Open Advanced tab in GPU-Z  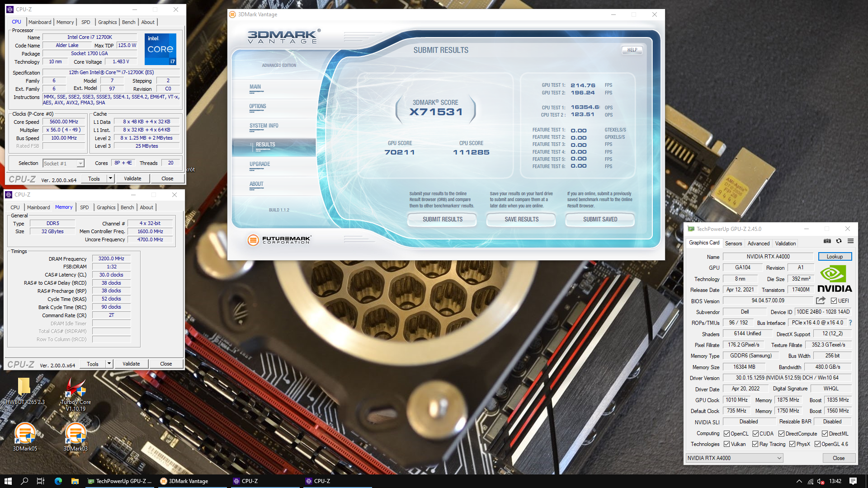(758, 244)
